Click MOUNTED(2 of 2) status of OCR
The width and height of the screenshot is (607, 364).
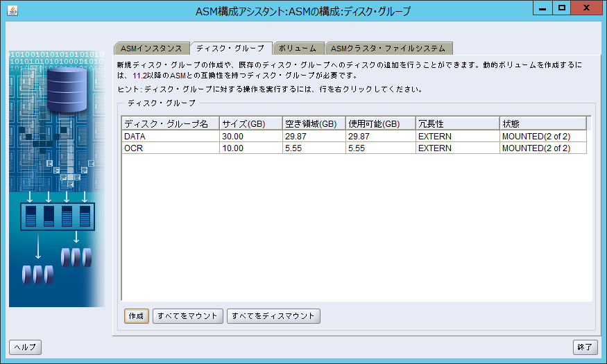(x=542, y=148)
